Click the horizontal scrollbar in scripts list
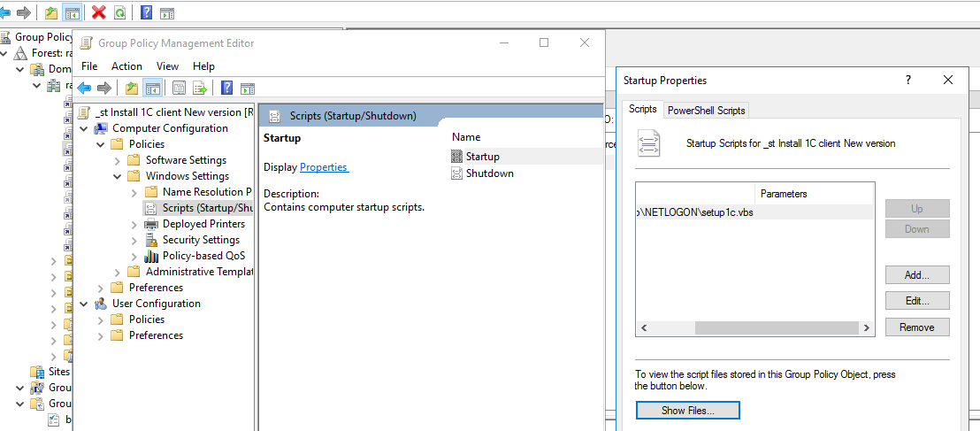 (754, 327)
